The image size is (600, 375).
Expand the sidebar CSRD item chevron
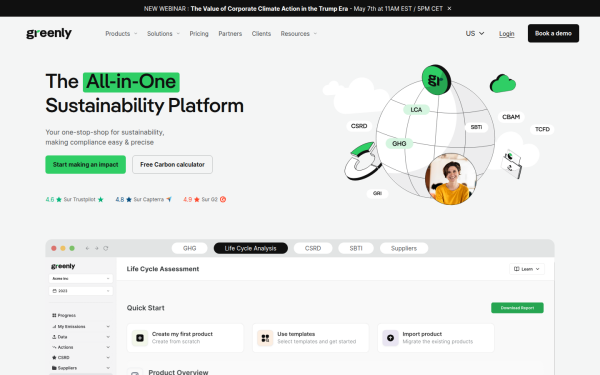(108, 357)
